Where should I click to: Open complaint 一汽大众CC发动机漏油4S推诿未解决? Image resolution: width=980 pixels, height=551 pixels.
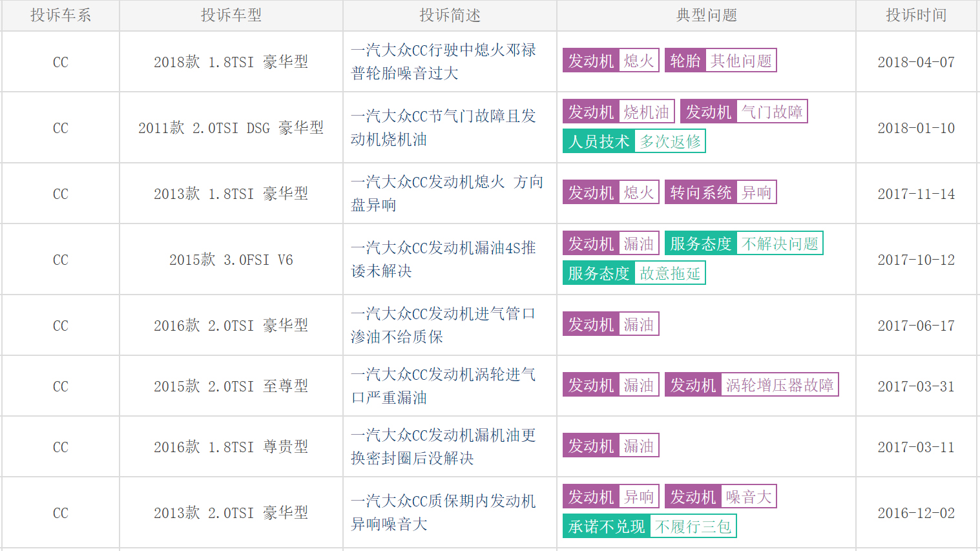coord(444,259)
